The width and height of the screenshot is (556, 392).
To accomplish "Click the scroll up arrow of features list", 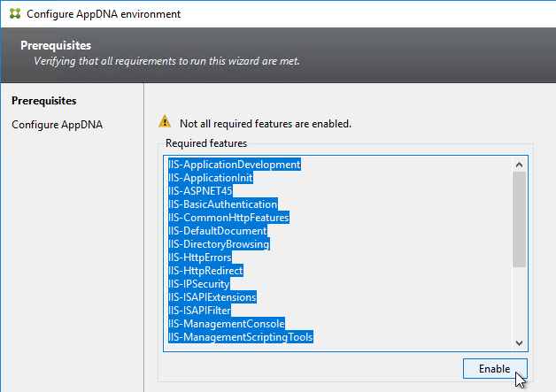I will pos(519,165).
